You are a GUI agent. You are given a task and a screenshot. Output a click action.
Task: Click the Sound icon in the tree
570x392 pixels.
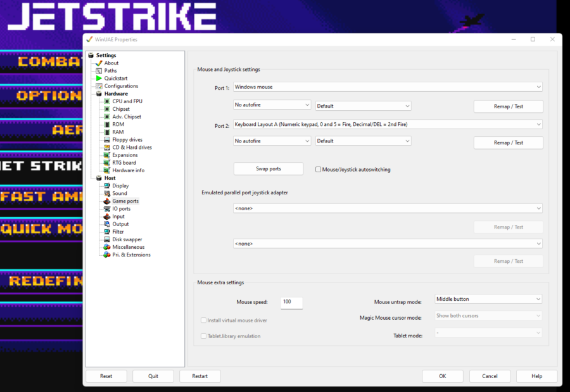(x=107, y=193)
